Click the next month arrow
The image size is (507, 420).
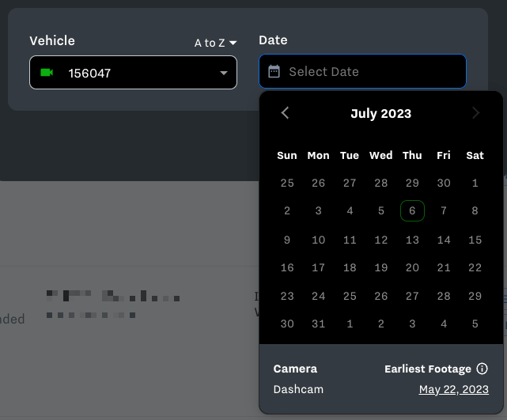pos(475,113)
